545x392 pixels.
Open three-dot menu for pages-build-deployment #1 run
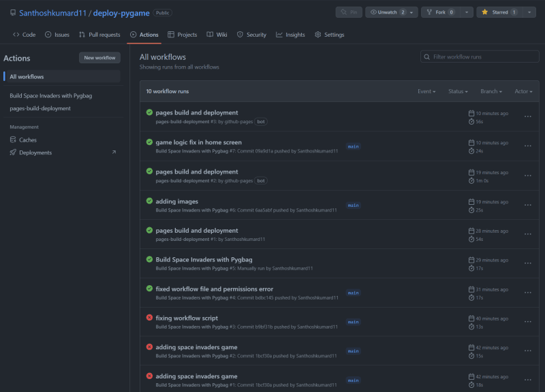pos(527,234)
